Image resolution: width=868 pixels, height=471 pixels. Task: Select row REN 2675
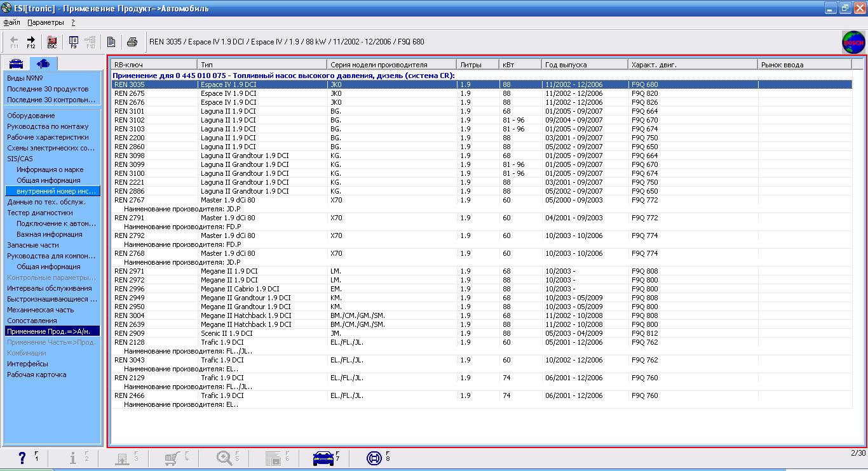[482, 93]
